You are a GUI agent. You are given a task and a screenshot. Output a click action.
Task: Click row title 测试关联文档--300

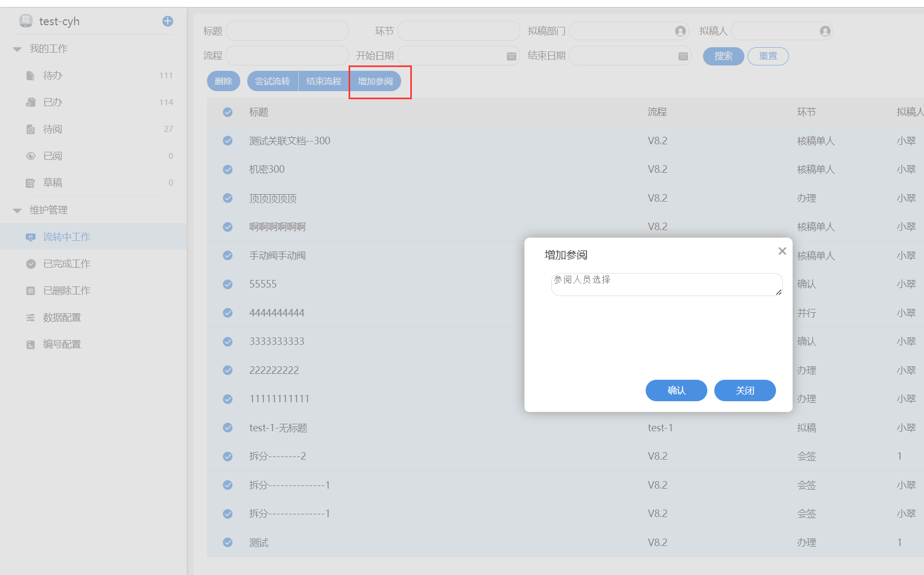290,141
